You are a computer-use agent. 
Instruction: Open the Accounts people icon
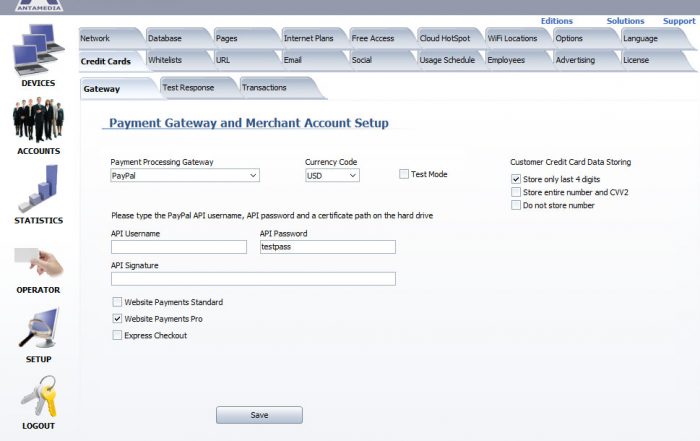(x=38, y=120)
